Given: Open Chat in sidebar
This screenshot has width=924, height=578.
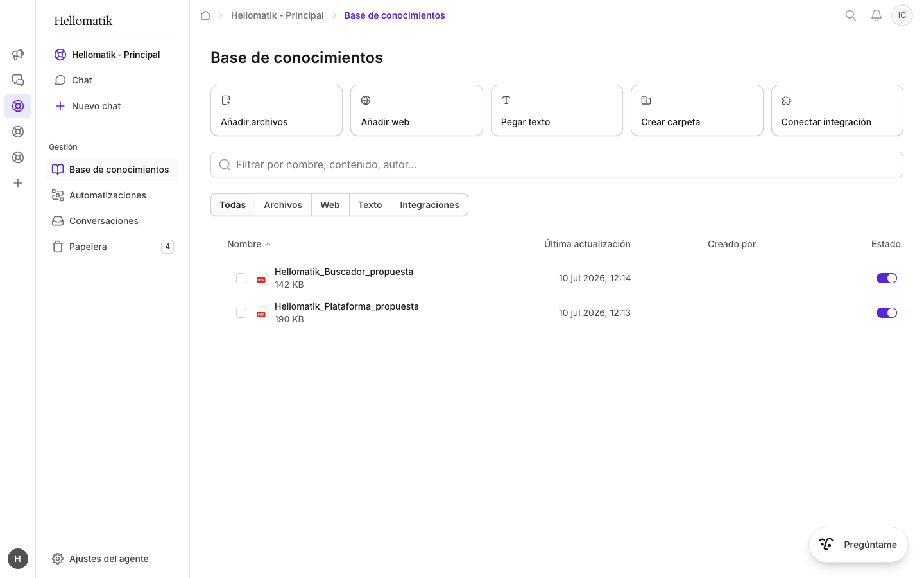Looking at the screenshot, I should click(112, 80).
